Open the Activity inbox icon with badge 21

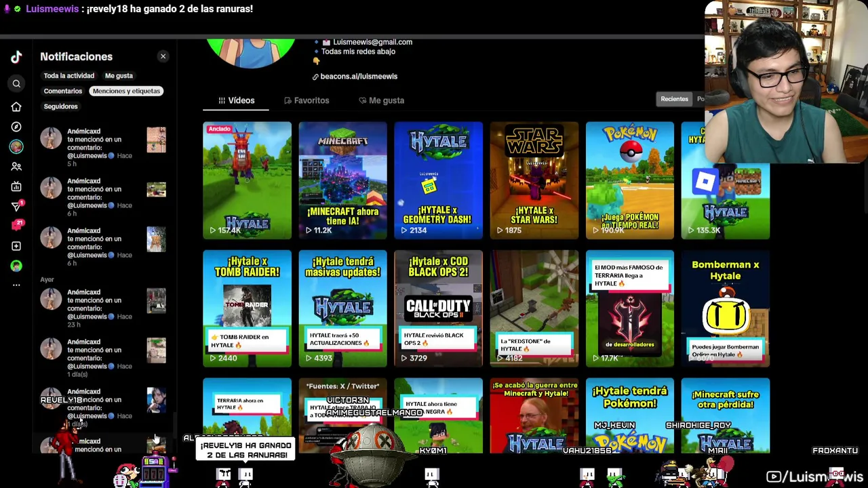point(17,225)
